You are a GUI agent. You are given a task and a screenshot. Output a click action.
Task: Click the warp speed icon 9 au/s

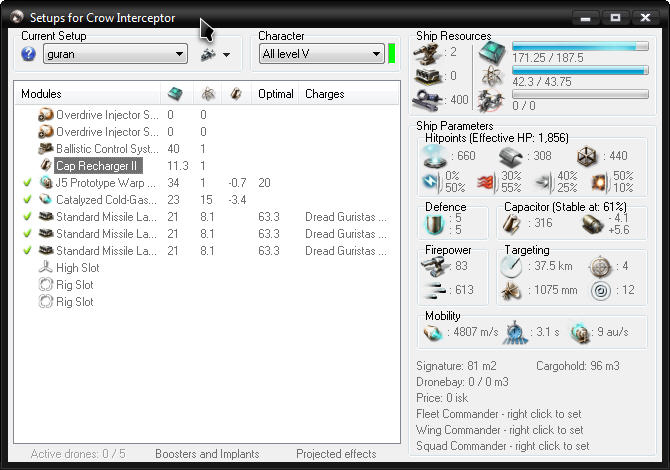pyautogui.click(x=580, y=332)
